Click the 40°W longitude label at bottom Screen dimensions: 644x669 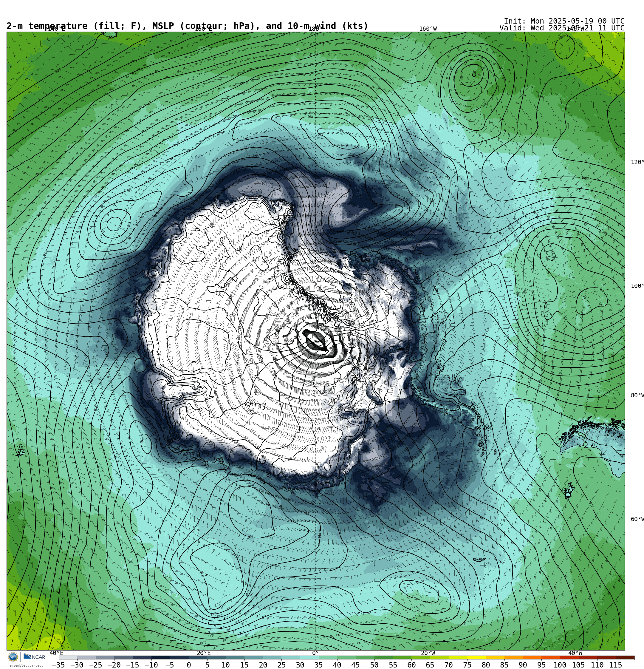point(575,653)
